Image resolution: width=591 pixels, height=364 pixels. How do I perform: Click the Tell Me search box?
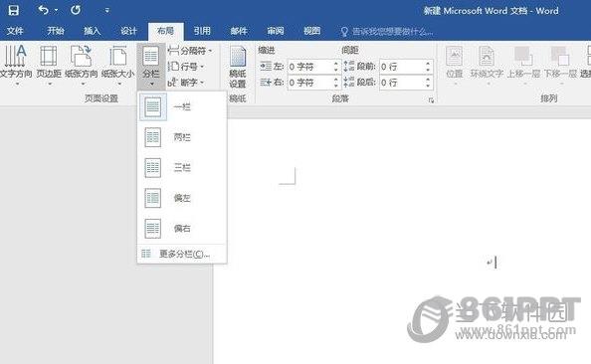point(387,32)
